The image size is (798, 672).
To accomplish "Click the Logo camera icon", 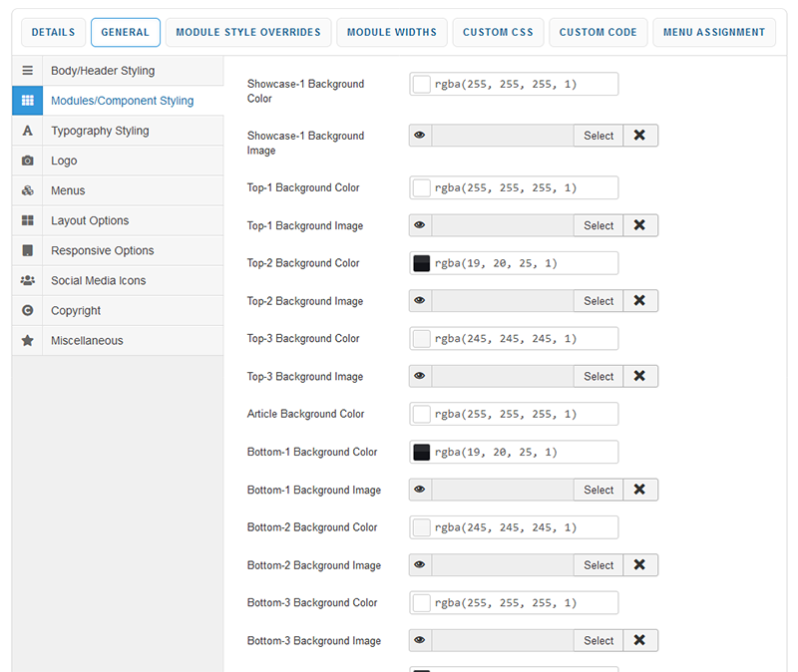I will [x=27, y=161].
